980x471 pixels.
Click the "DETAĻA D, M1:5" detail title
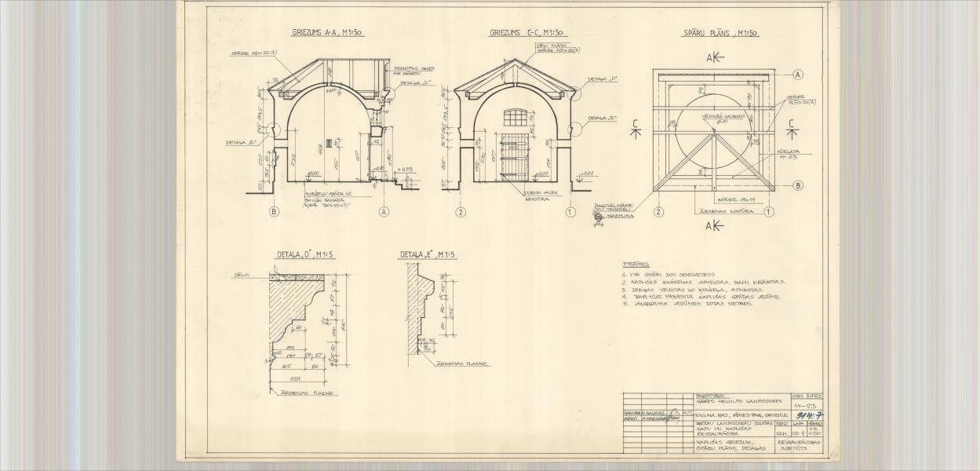[306, 254]
